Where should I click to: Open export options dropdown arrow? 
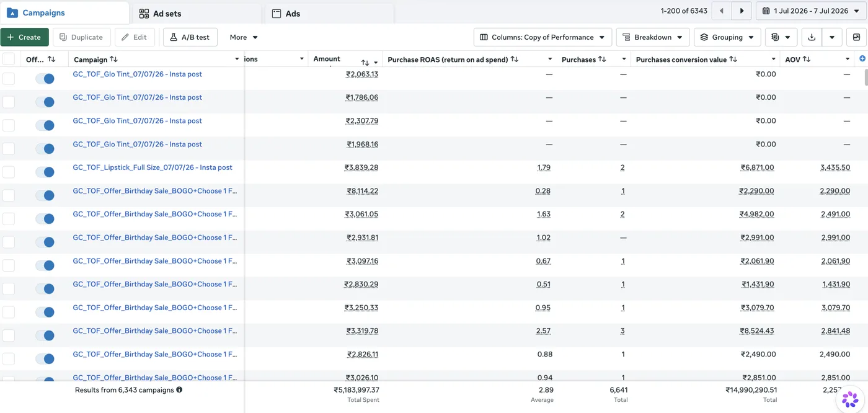(x=832, y=37)
